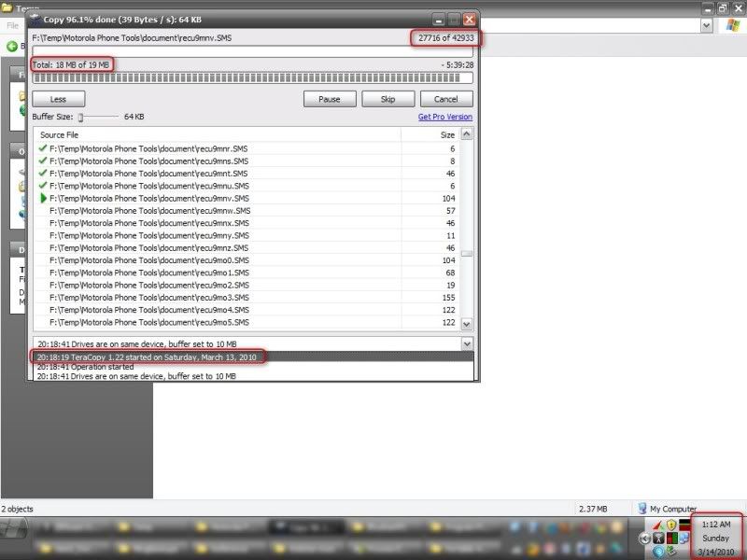Click the current file path recu9mnv.SMS at top
This screenshot has height=560, width=747.
pos(132,37)
